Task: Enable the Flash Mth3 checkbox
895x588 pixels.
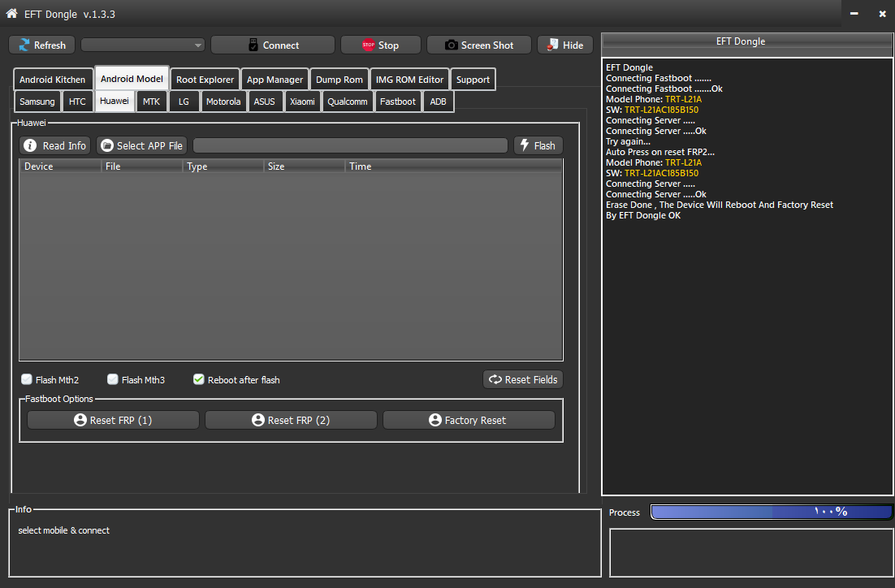Action: tap(112, 379)
